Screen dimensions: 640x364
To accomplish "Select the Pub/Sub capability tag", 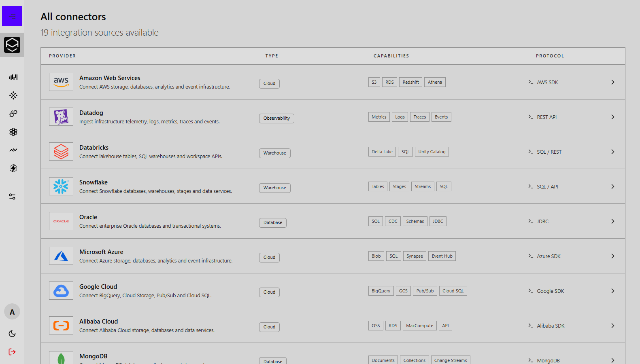I will 425,291.
